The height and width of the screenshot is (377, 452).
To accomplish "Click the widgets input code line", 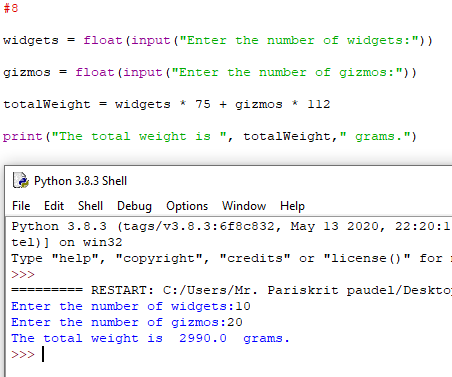I will (218, 40).
